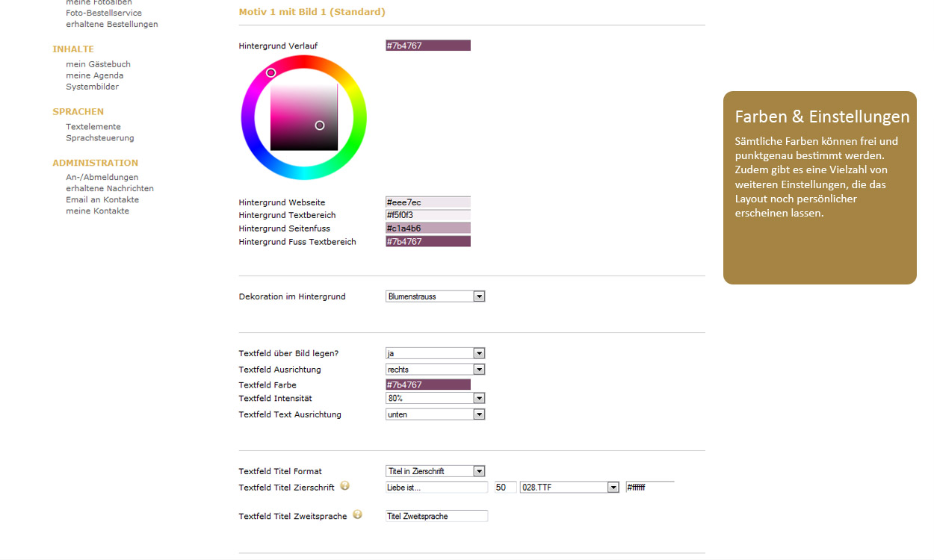This screenshot has width=934, height=560.
Task: Click the font size field showing 50
Action: pos(505,488)
